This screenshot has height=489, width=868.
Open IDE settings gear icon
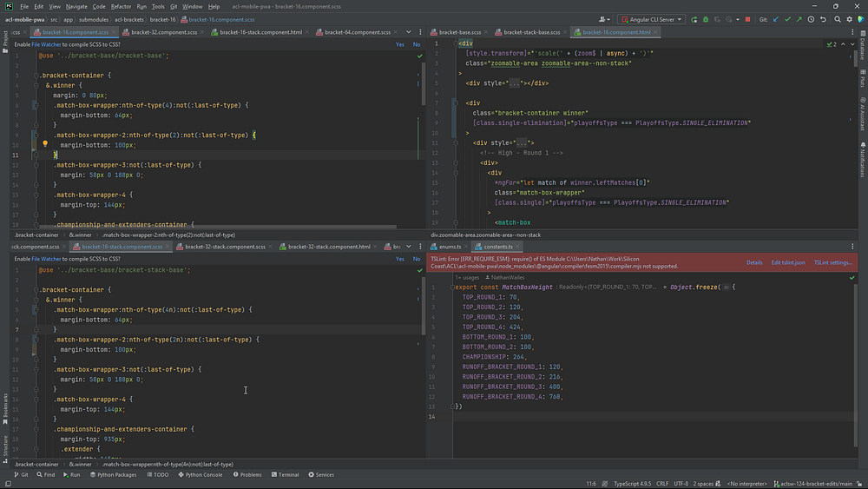click(x=851, y=18)
